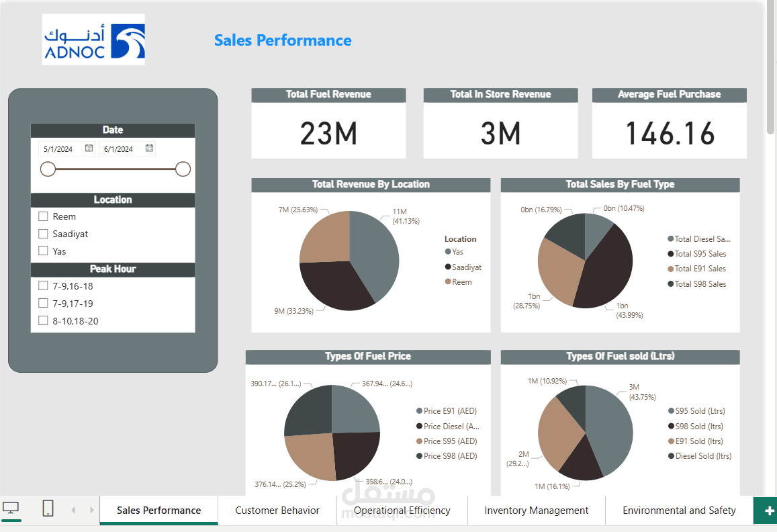Select Reem in revenue location legend

click(459, 282)
